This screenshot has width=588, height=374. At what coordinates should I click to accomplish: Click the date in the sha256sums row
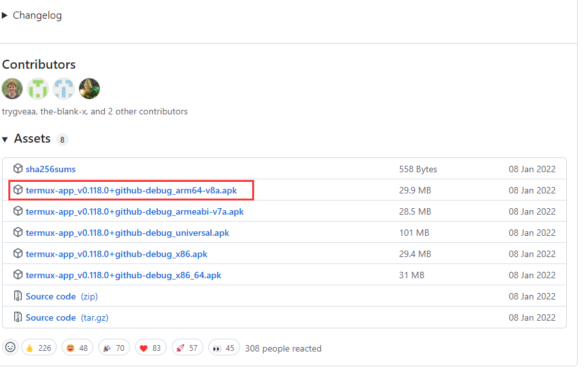532,169
